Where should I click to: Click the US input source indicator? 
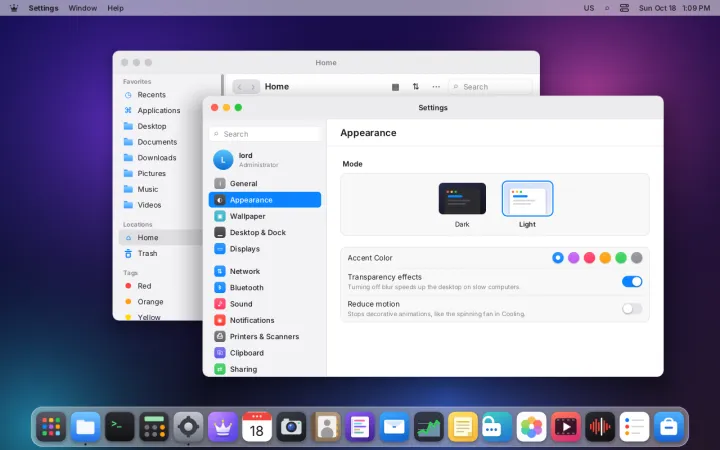(x=589, y=8)
